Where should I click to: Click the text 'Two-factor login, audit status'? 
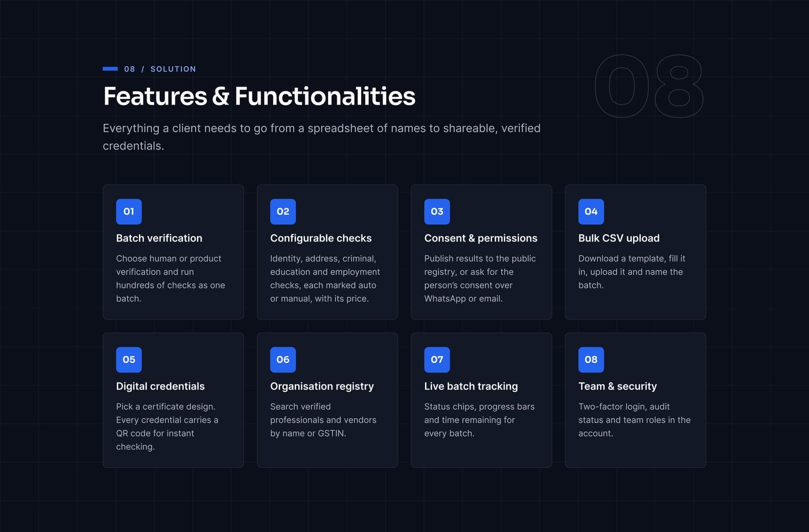point(635,420)
